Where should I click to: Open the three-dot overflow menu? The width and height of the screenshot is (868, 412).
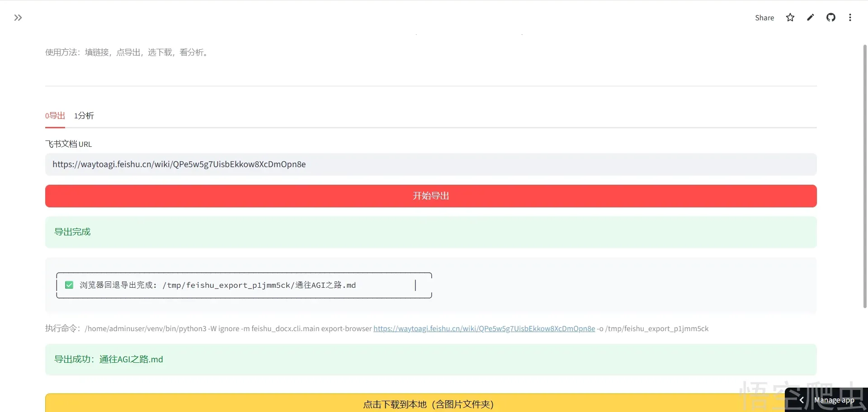(850, 18)
